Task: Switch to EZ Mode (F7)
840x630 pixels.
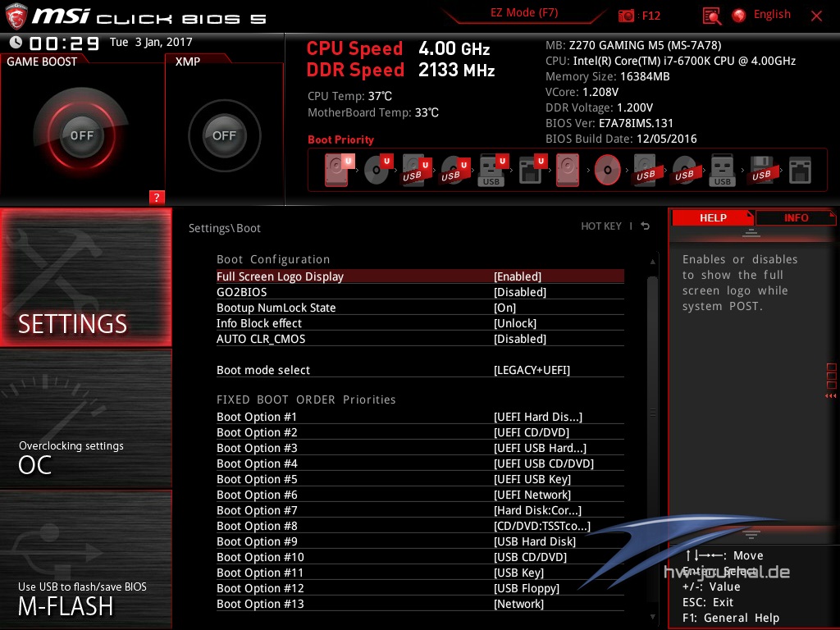Action: coord(524,13)
